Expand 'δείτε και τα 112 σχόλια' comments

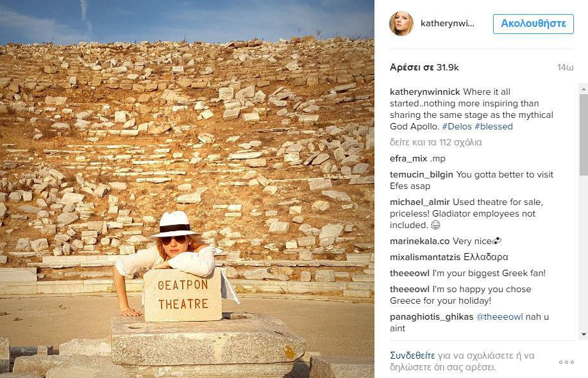pyautogui.click(x=436, y=143)
